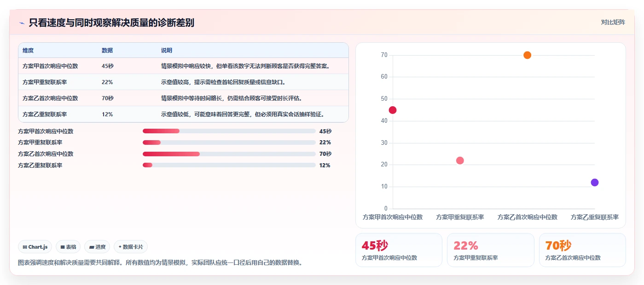Screen dimensions: 644x285
Task: Select table row 方案乙首次响应中位数
Action: [x=183, y=98]
